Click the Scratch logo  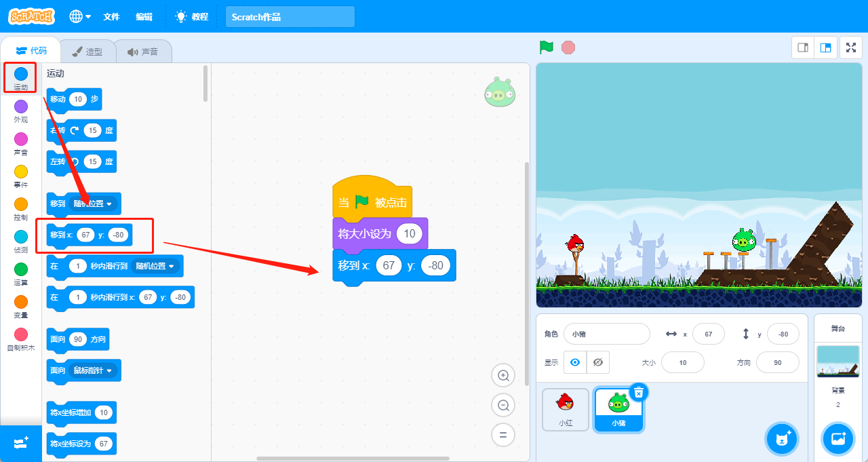click(33, 16)
